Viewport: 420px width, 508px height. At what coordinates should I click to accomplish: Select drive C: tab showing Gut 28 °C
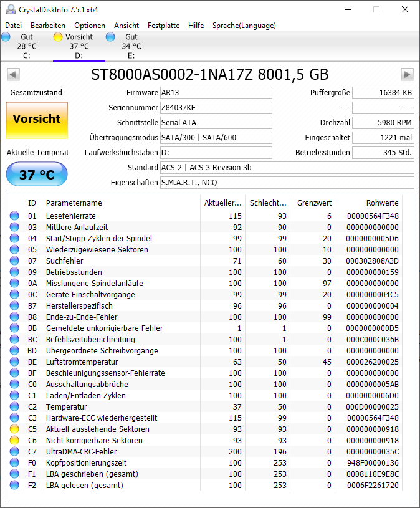[x=27, y=46]
